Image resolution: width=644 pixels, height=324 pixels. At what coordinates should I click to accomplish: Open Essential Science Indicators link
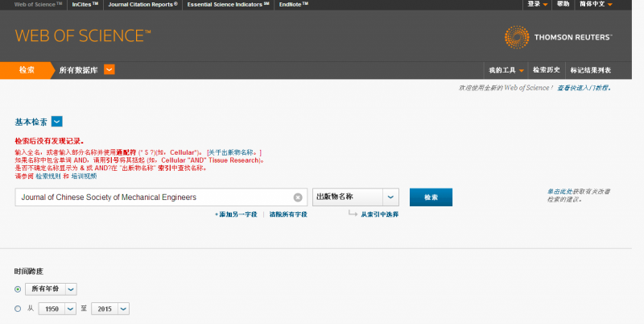[x=229, y=5]
